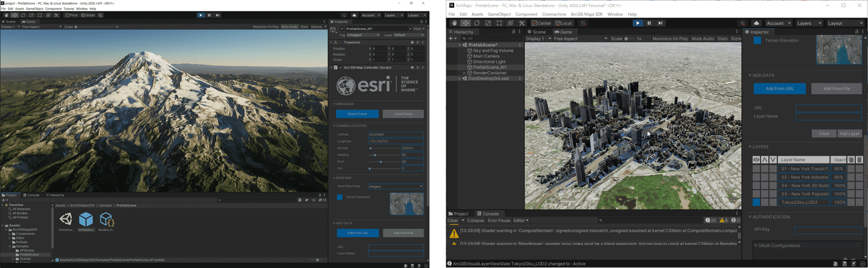Toggle Mute Audio in project window Game view
This screenshot has width=868, height=268.
[x=289, y=27]
